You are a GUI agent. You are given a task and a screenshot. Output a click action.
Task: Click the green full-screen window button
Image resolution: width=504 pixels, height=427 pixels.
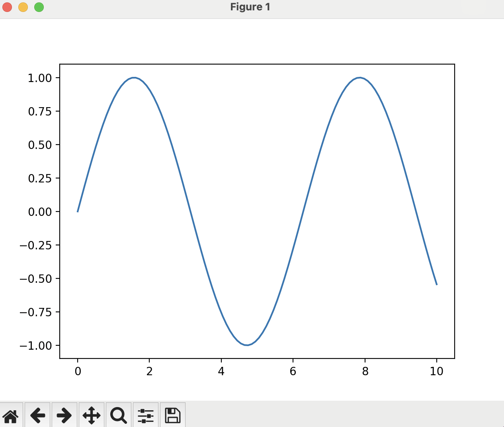(x=39, y=7)
